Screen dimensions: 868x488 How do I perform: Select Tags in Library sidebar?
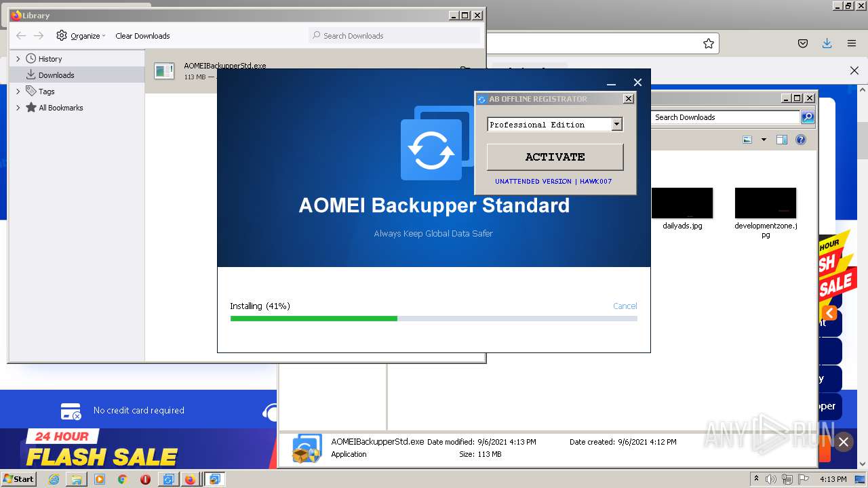coord(46,91)
